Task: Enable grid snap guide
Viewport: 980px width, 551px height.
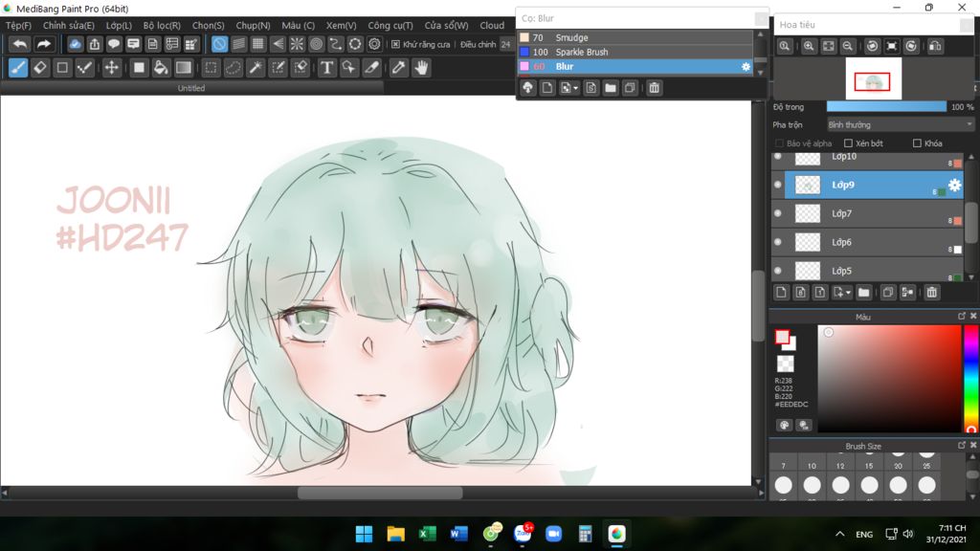Action: 258,44
